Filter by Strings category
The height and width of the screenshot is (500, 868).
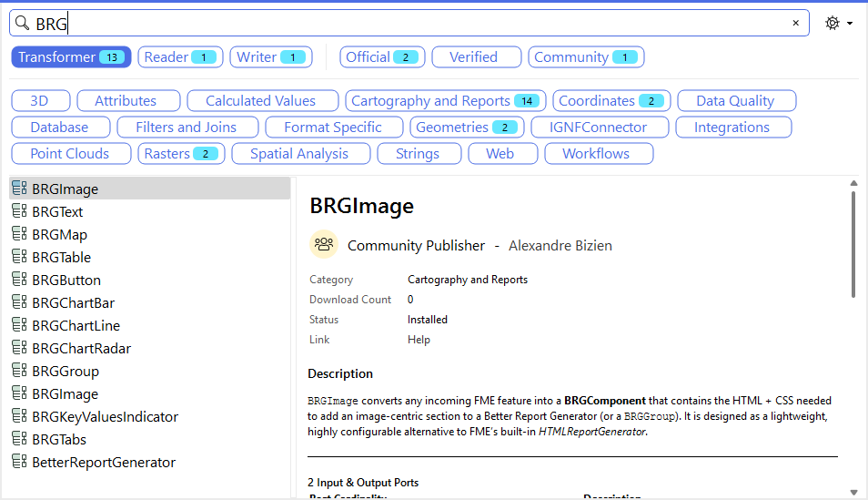(419, 154)
